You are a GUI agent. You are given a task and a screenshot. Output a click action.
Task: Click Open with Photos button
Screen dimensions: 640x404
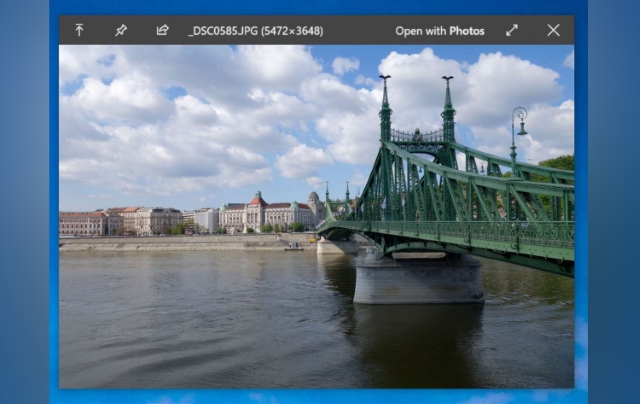[440, 31]
